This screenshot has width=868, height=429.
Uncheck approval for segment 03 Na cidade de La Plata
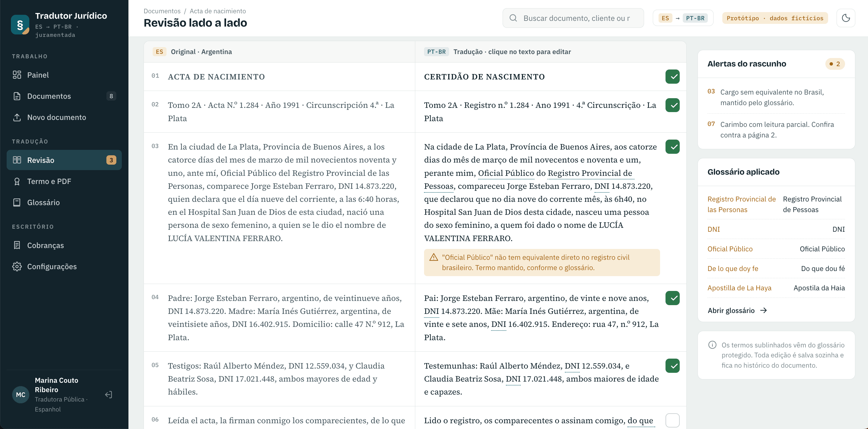[672, 147]
